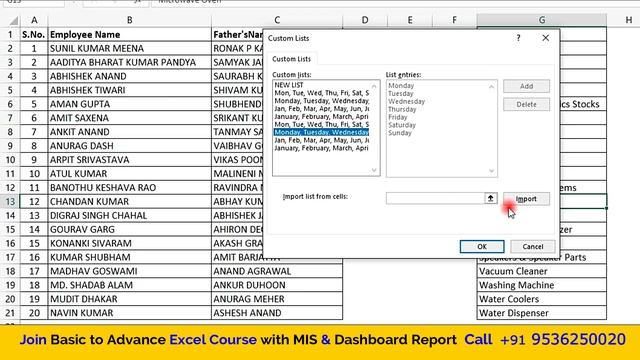Click the Import button
The image size is (640, 360).
tap(526, 199)
